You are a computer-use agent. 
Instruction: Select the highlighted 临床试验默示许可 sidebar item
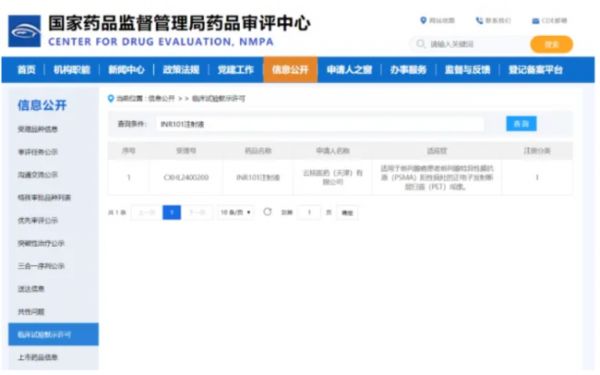pos(53,334)
